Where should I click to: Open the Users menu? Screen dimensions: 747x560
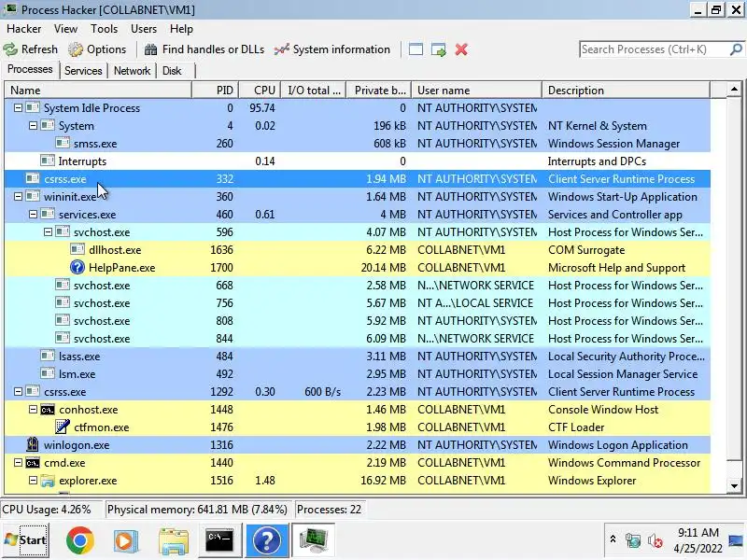tap(144, 29)
